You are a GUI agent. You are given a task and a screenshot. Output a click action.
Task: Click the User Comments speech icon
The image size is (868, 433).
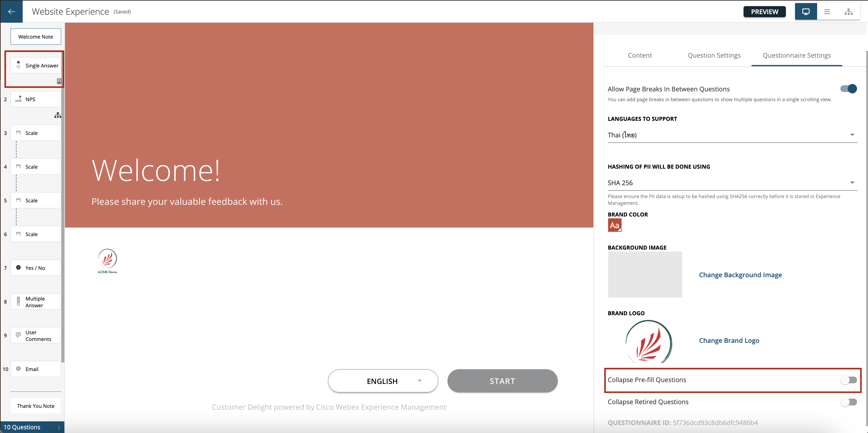click(18, 335)
